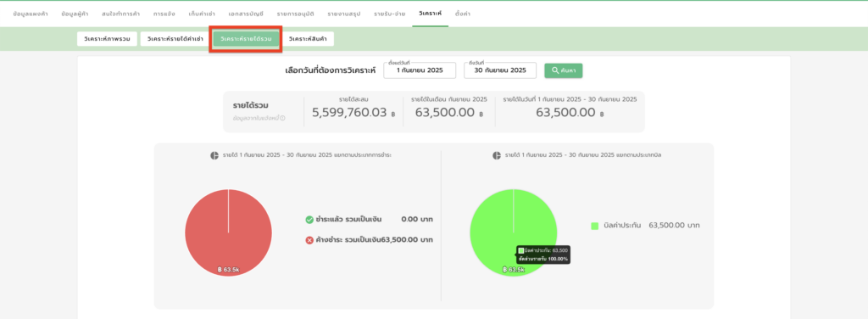868x319 pixels.
Task: Click end date field 30 กันยายน 2025
Action: 500,70
